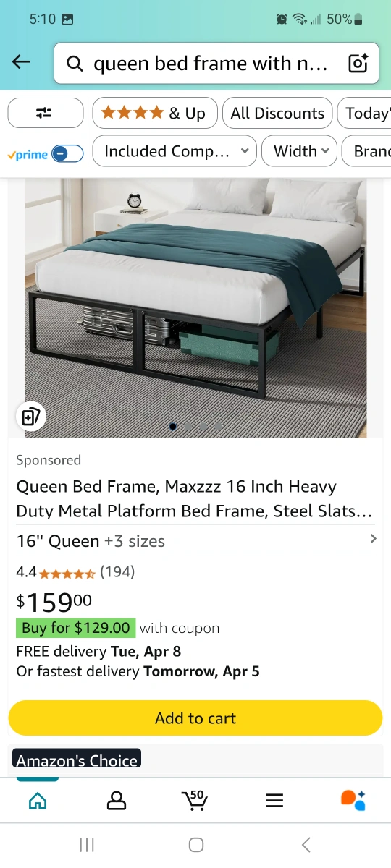Viewport: 391px width, 868px height.
Task: Expand the Included Components dropdown
Action: point(175,151)
